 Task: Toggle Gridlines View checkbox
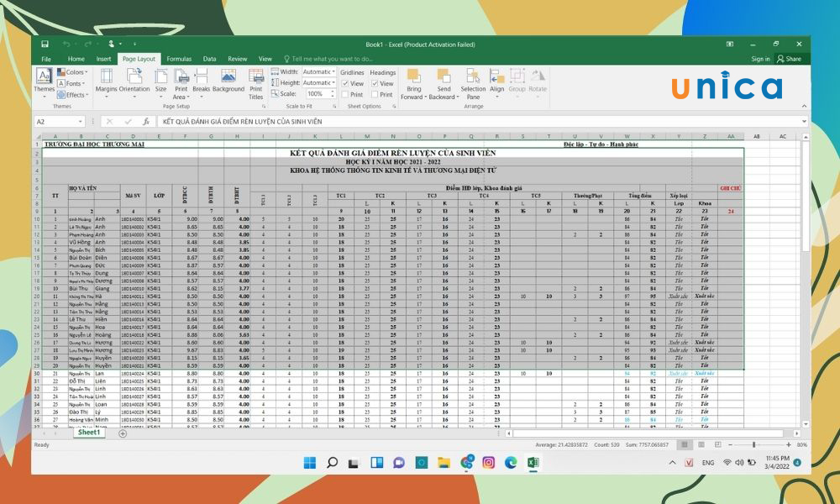tap(345, 83)
